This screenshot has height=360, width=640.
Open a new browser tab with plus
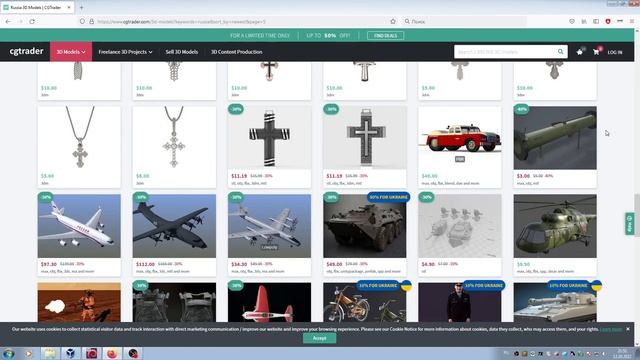tap(81, 7)
